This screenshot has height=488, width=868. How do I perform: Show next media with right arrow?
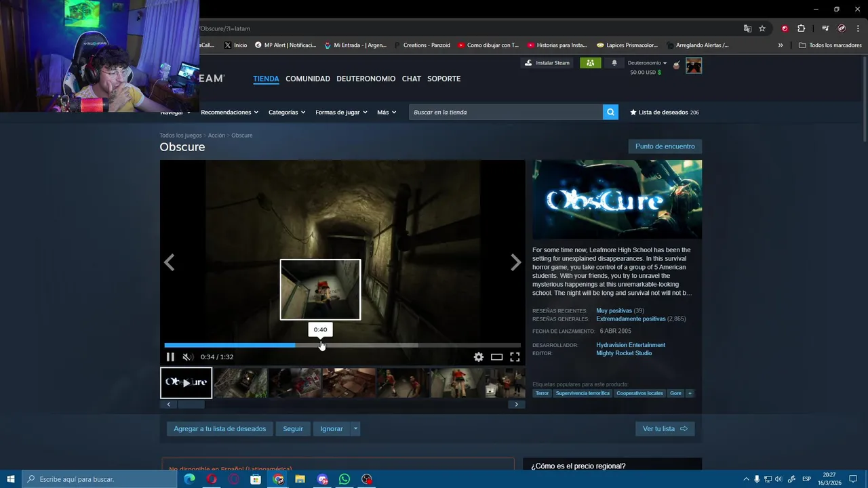pos(515,262)
